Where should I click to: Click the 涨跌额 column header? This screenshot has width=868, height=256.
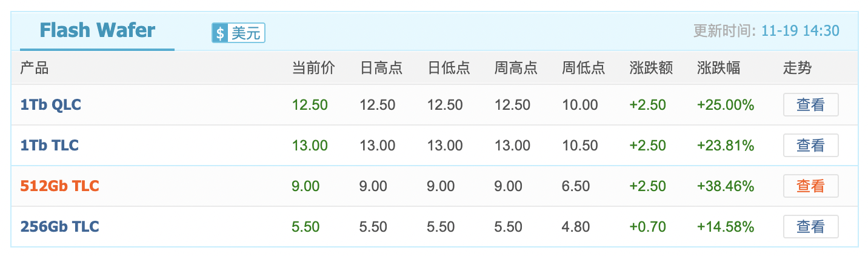(651, 68)
